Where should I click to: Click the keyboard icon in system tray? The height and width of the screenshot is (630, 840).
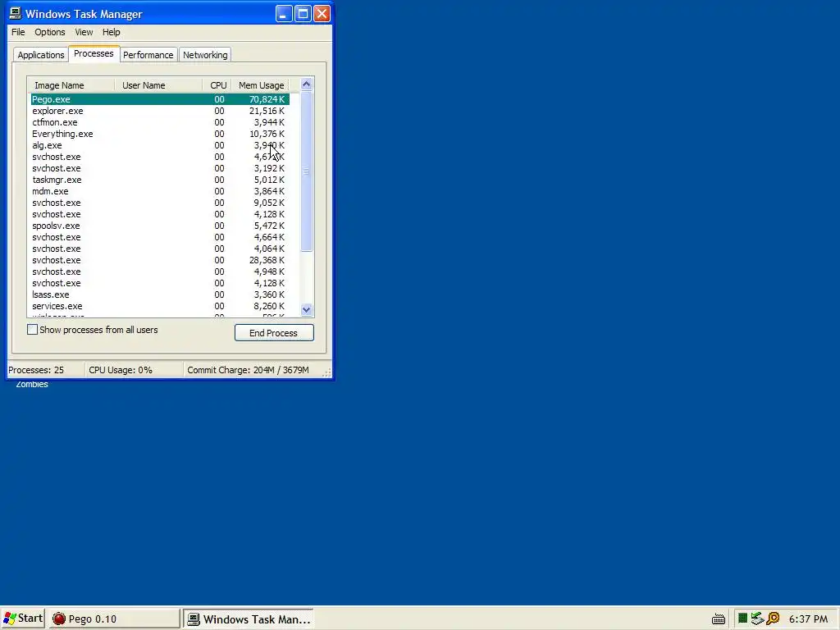pos(719,619)
